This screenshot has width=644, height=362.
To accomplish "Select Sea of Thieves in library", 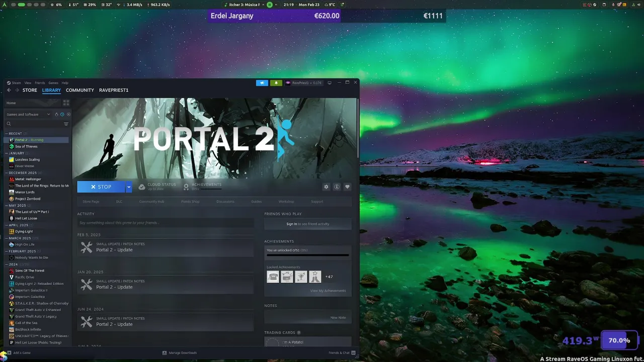I will [26, 146].
